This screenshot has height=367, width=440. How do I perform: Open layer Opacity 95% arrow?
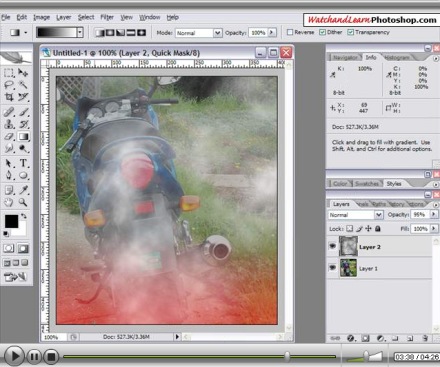pyautogui.click(x=434, y=215)
